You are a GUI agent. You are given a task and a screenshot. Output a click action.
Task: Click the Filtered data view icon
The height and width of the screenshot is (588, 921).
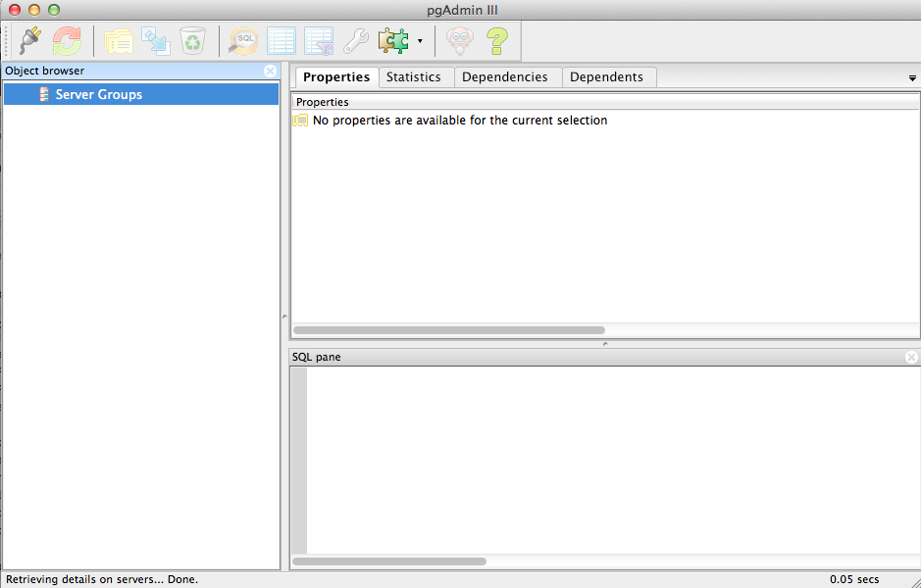tap(319, 41)
